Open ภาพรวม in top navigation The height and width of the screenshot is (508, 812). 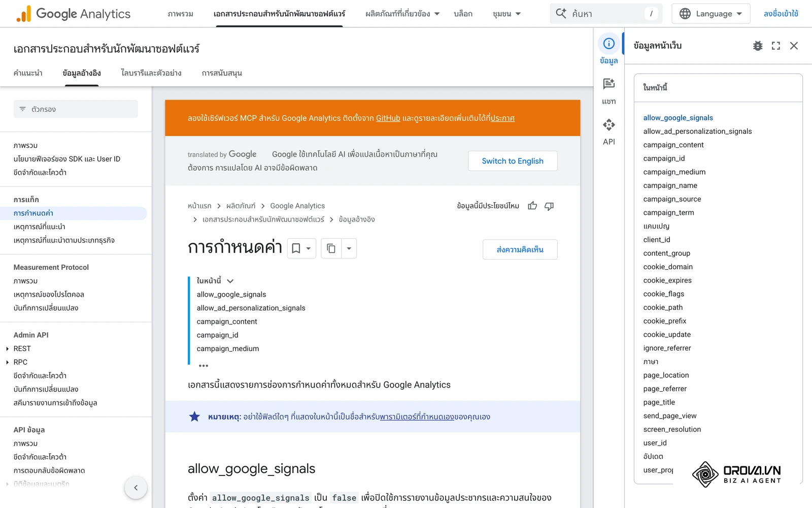pyautogui.click(x=180, y=14)
